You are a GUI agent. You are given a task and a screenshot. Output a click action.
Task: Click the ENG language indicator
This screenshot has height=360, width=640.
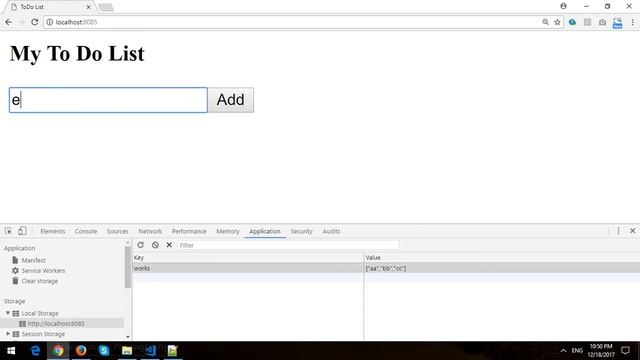577,351
